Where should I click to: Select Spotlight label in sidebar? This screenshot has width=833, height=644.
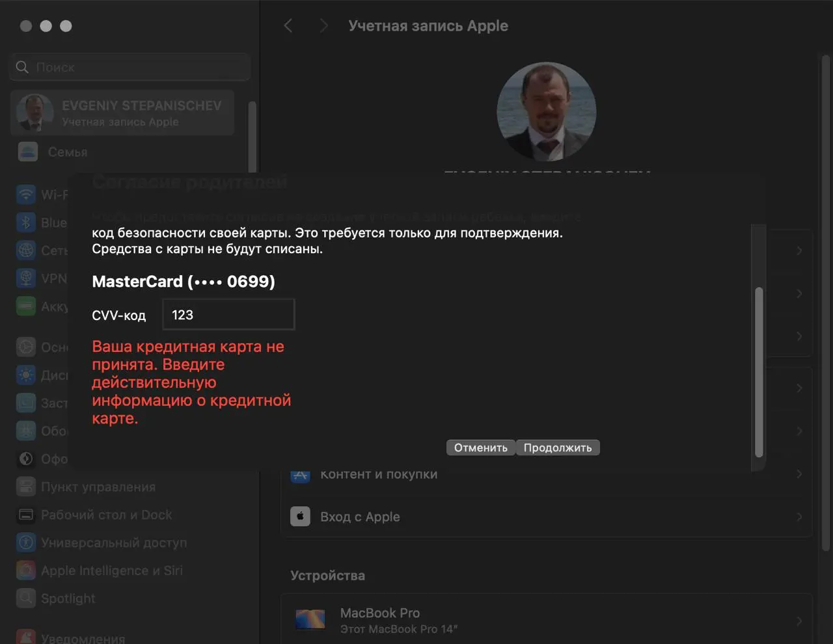tap(68, 598)
